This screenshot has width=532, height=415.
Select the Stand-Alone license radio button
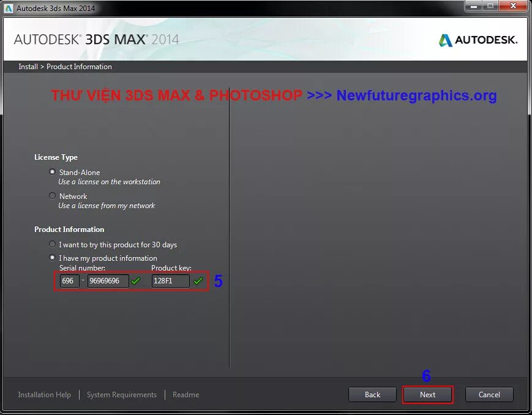click(x=52, y=172)
